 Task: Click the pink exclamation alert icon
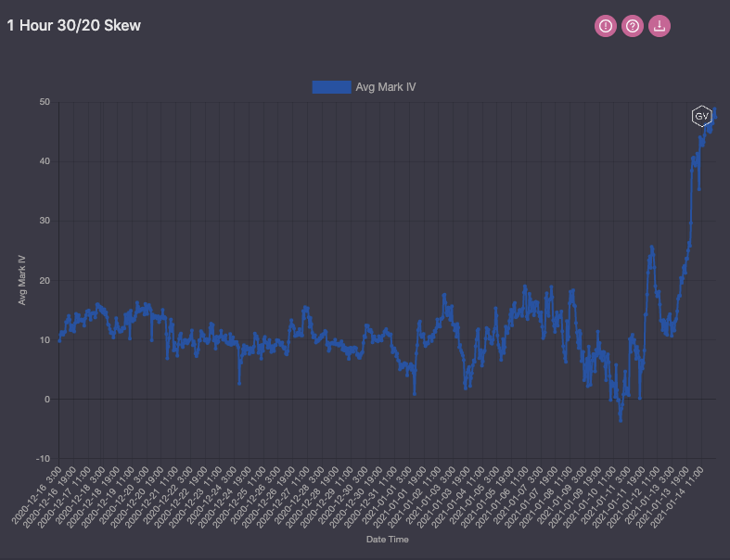click(x=606, y=26)
